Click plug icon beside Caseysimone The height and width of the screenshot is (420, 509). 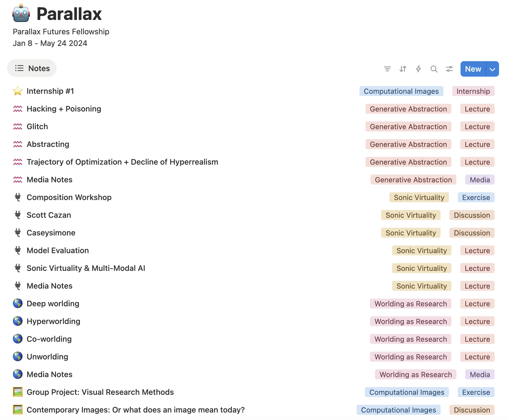(x=18, y=233)
